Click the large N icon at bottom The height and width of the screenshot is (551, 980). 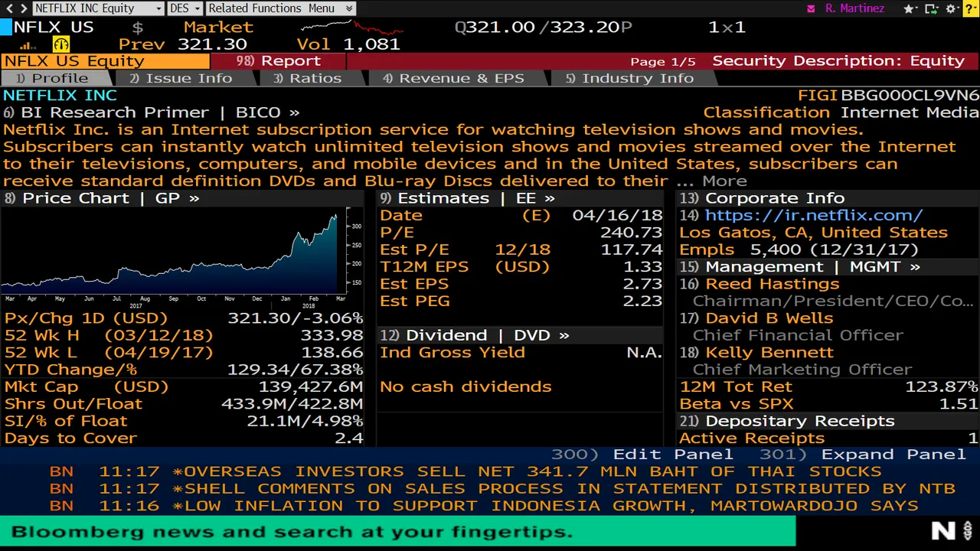point(942,531)
